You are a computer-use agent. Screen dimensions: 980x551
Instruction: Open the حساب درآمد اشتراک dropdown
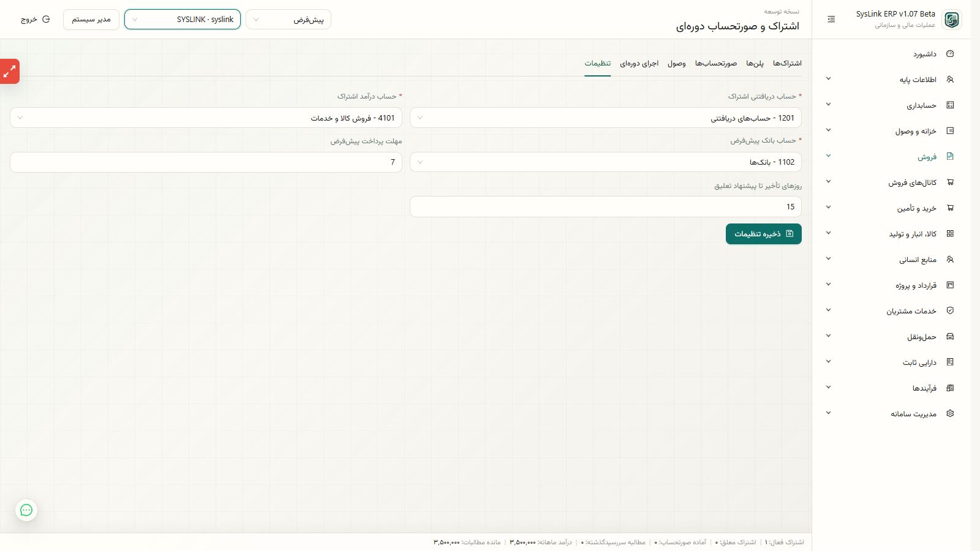click(206, 118)
